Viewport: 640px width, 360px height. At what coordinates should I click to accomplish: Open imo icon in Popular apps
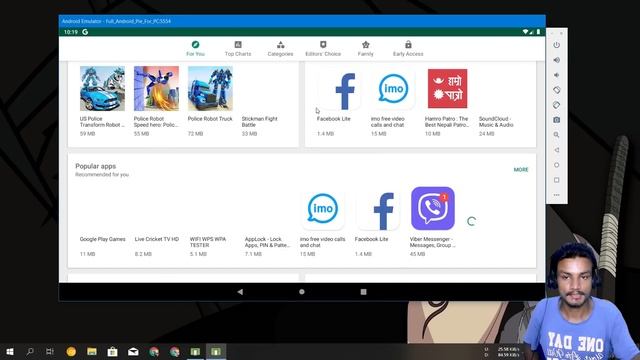click(322, 209)
